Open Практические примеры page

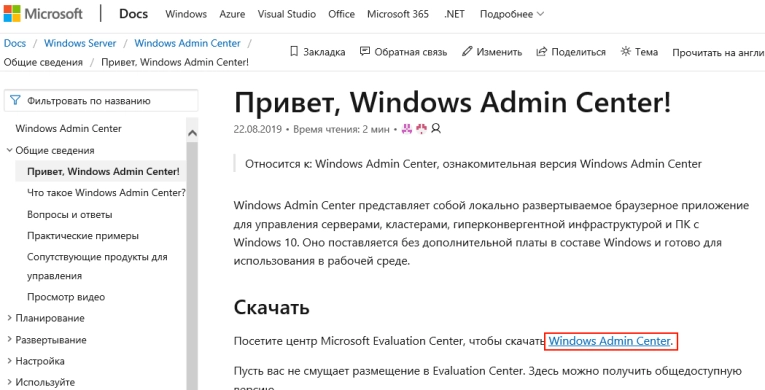point(83,236)
